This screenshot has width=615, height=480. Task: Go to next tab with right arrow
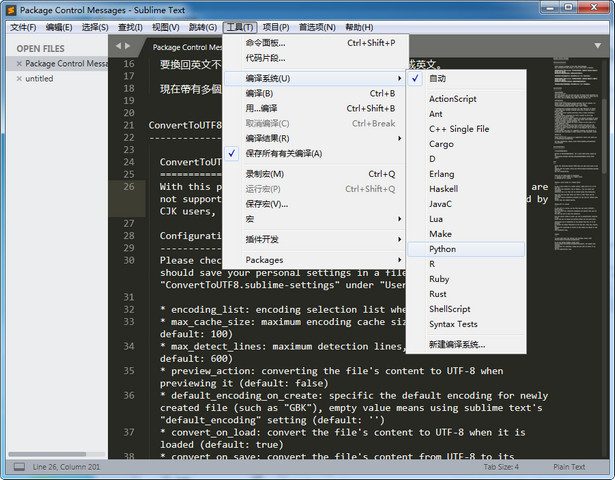[x=127, y=46]
